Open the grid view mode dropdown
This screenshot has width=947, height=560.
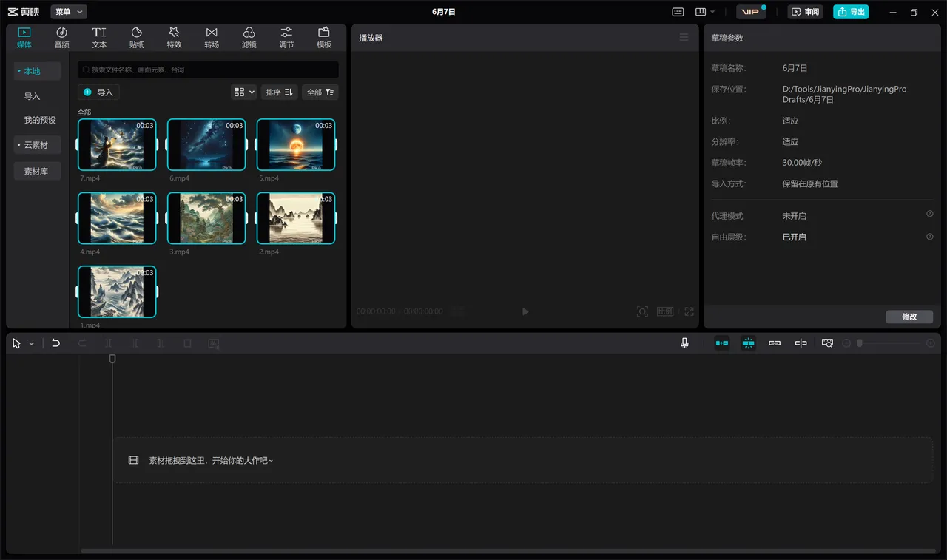(x=244, y=92)
